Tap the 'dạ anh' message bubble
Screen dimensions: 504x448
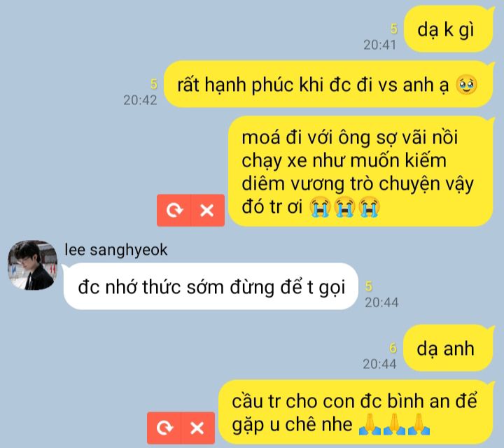(x=448, y=349)
